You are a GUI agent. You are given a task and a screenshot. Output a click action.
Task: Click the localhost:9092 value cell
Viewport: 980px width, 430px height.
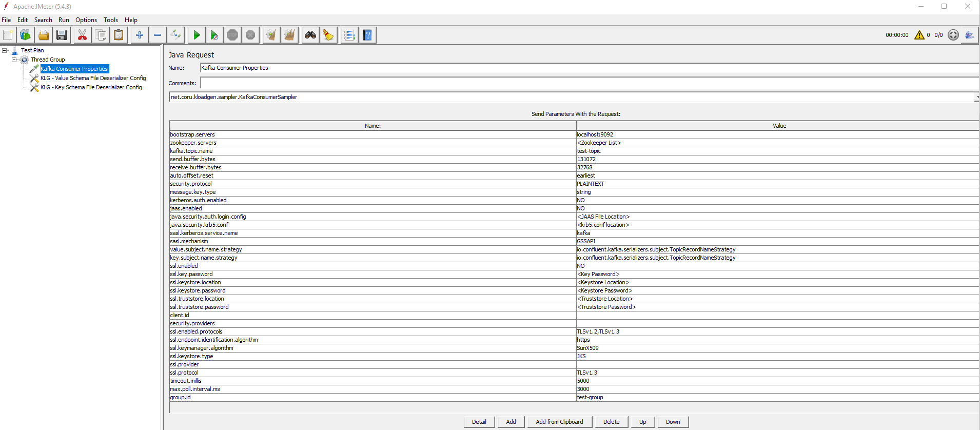click(778, 134)
